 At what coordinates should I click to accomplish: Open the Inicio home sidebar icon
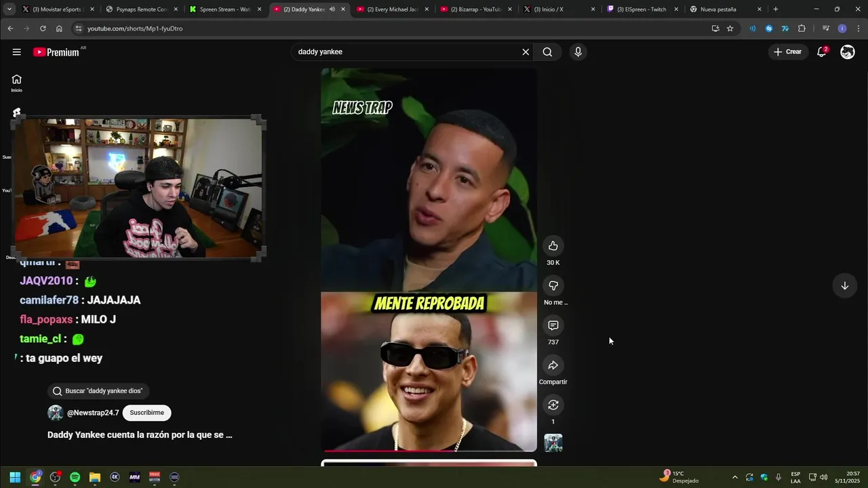point(16,83)
